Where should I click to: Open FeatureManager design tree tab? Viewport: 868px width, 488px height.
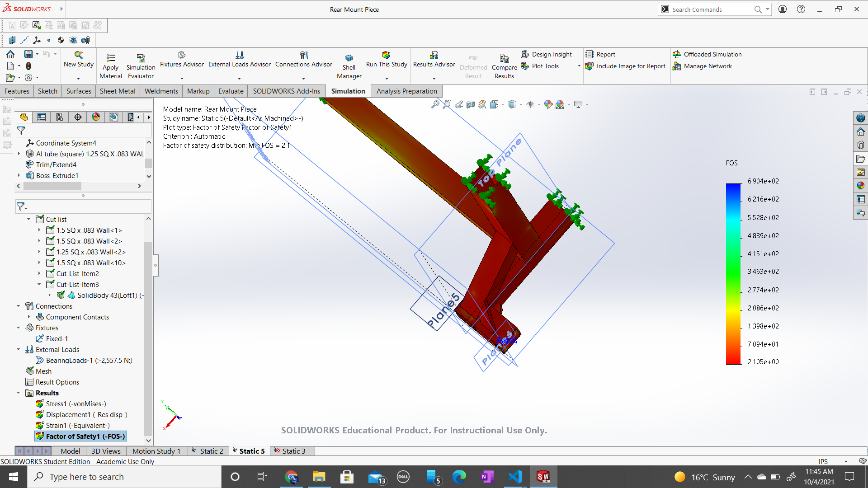point(24,117)
